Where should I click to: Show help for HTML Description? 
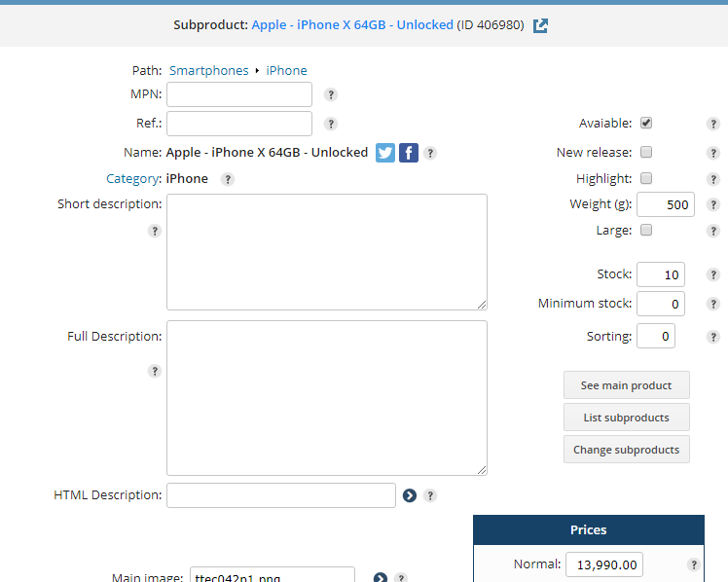pos(430,495)
